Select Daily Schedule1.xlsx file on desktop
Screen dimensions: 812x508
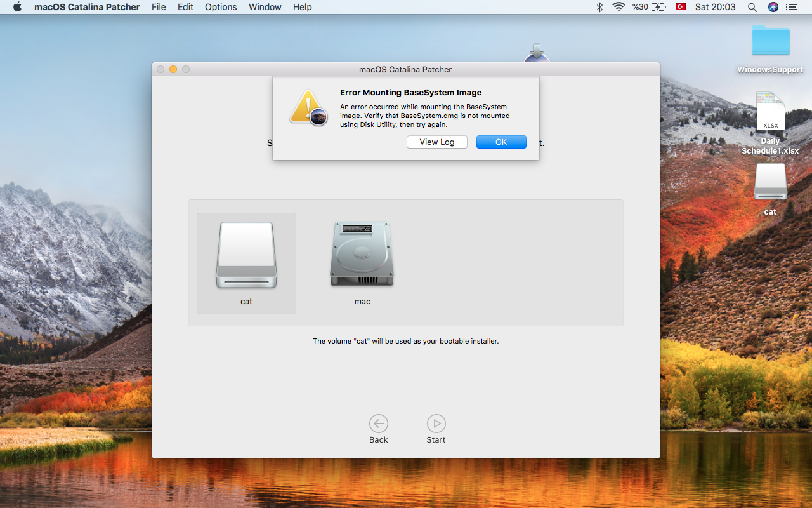(770, 112)
